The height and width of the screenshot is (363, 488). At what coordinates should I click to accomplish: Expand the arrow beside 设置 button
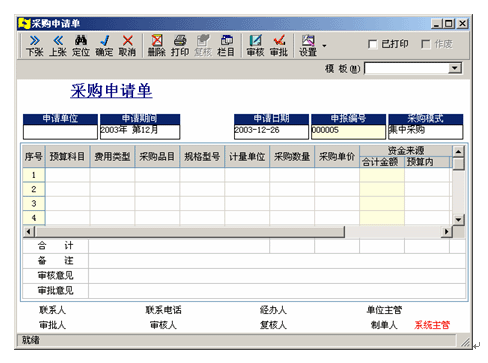point(324,46)
